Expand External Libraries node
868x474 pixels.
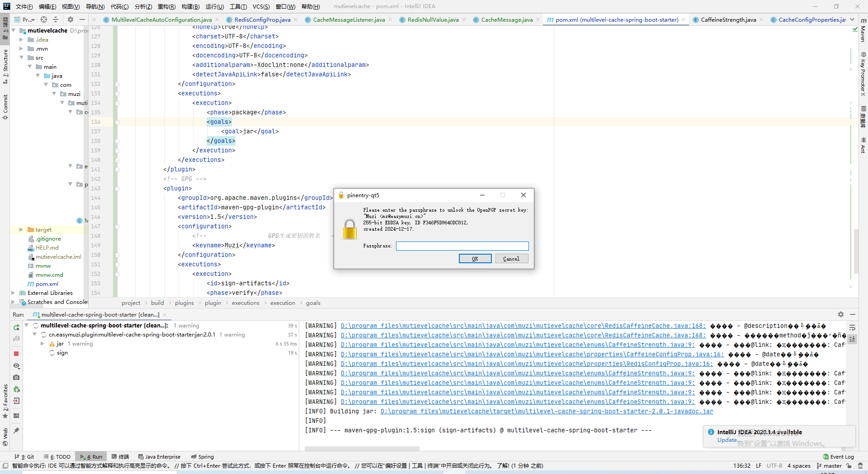click(13, 293)
